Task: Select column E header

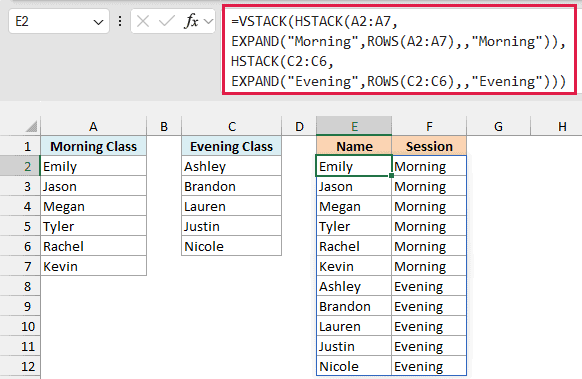Action: click(x=354, y=127)
